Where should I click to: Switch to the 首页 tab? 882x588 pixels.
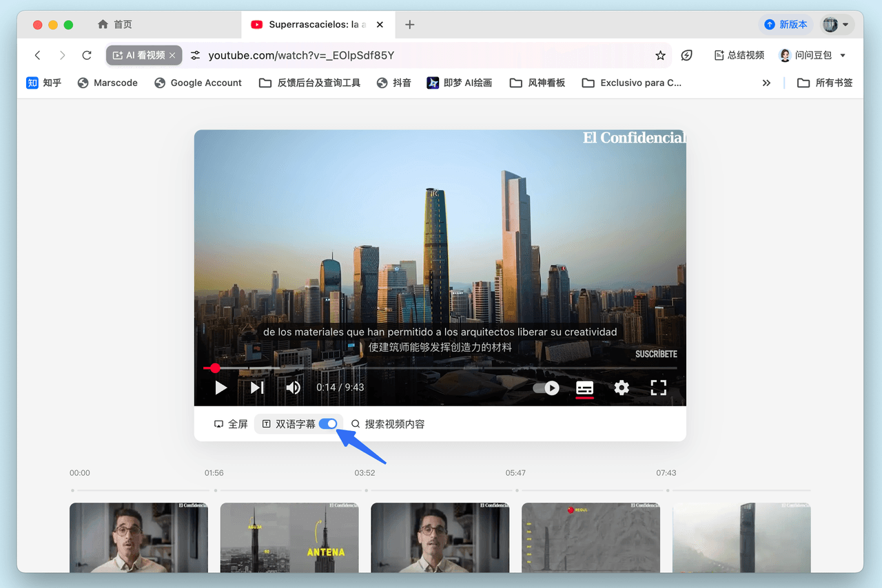(115, 24)
